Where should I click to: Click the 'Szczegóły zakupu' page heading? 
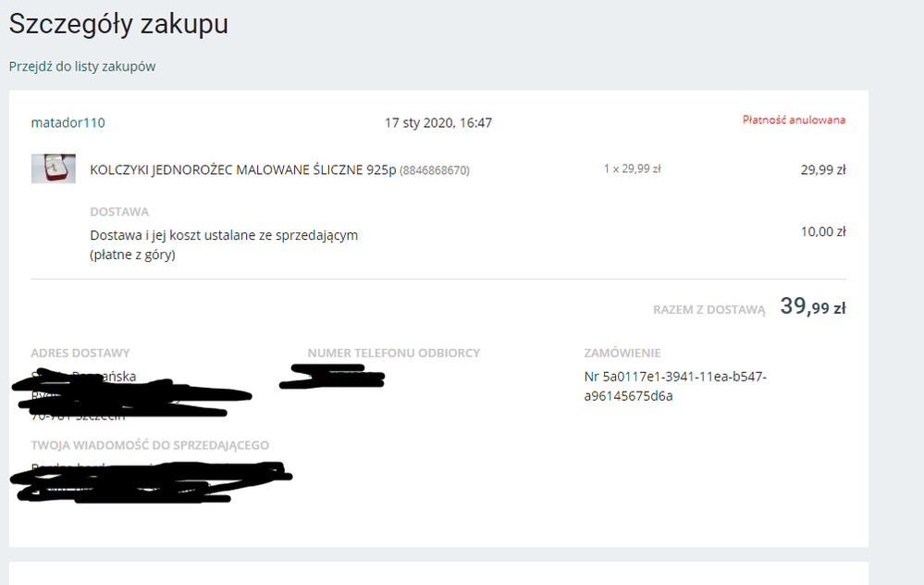tap(118, 25)
